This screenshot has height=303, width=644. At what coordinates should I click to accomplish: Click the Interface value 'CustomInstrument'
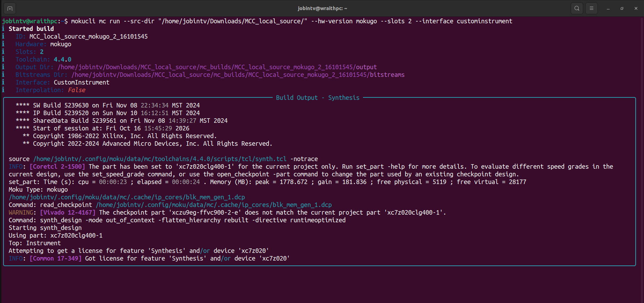tap(82, 82)
